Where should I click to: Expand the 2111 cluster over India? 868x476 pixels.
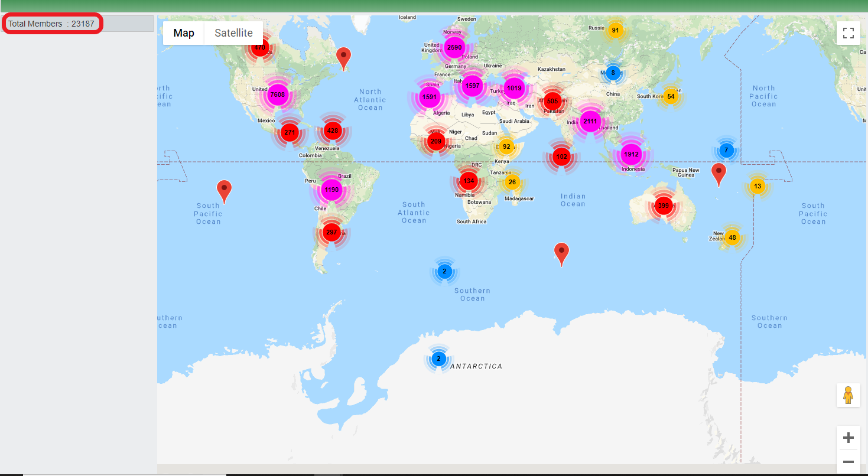coord(590,122)
